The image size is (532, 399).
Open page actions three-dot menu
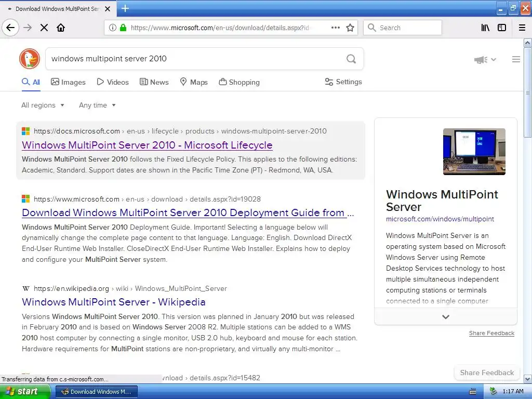tap(335, 28)
